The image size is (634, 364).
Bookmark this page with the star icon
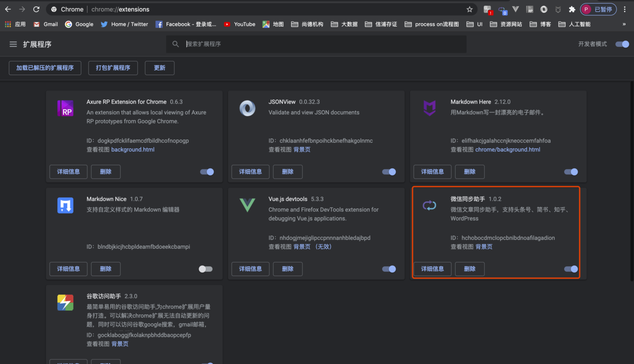pyautogui.click(x=470, y=9)
